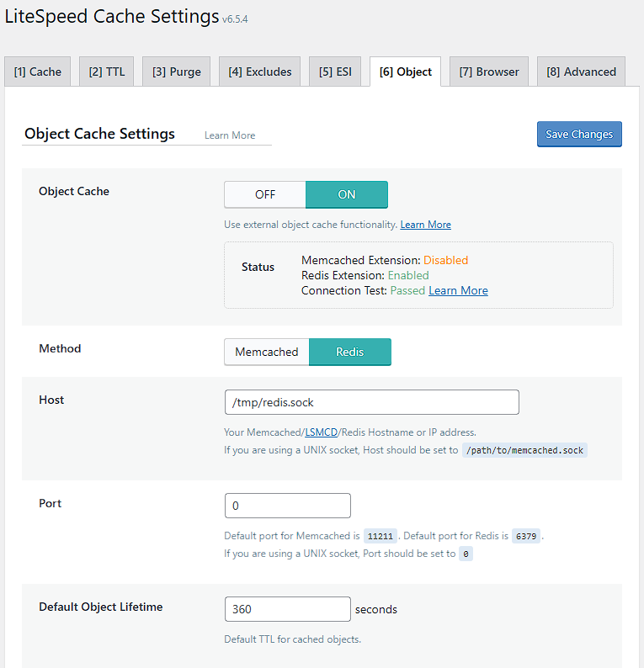Screen dimensions: 644x668
Task: Switch to the [7] Browser tab
Action: pos(489,72)
